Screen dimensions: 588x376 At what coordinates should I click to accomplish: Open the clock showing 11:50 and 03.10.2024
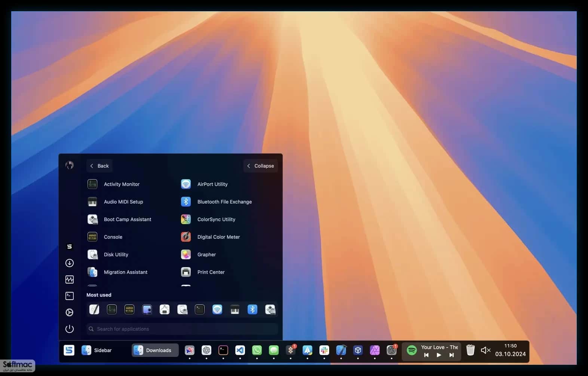coord(511,350)
